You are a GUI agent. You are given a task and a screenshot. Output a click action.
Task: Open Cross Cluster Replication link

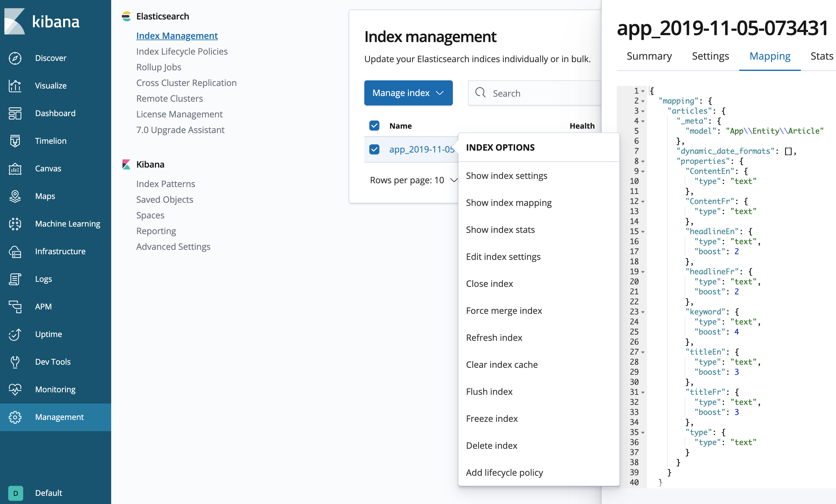tap(186, 83)
